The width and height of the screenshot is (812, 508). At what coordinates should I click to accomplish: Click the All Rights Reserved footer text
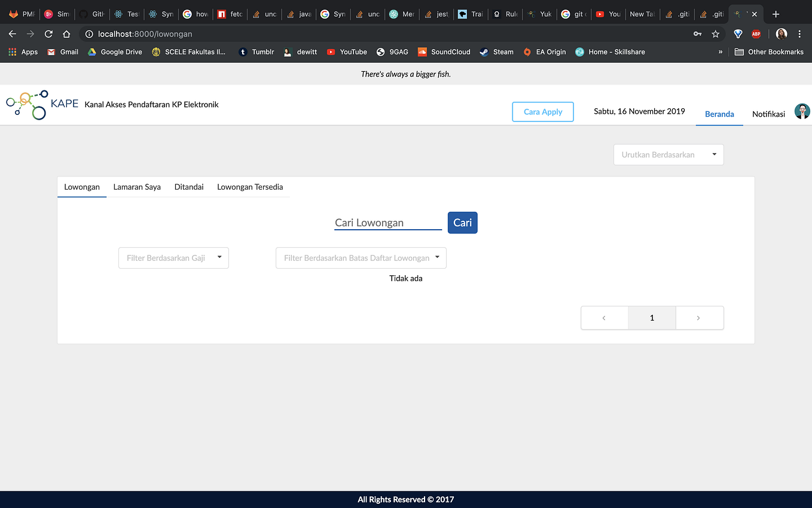(x=406, y=499)
